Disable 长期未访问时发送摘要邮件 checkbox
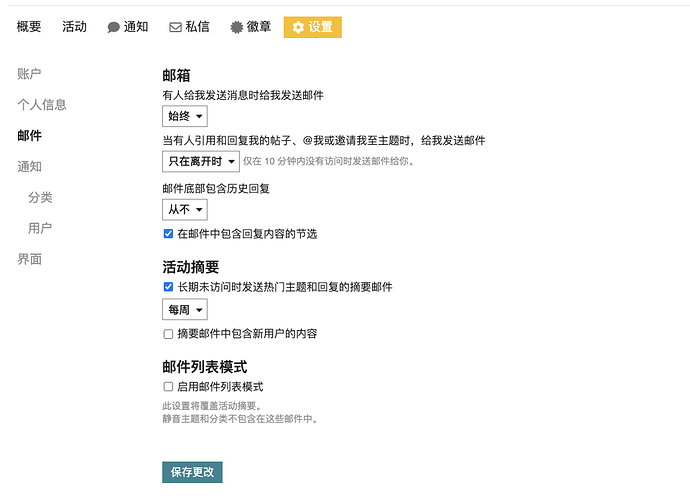 click(168, 287)
